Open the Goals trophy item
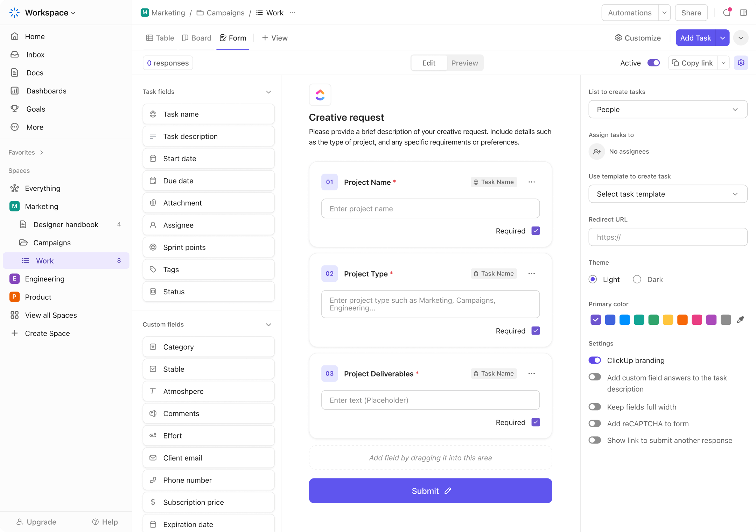756x532 pixels. point(36,109)
